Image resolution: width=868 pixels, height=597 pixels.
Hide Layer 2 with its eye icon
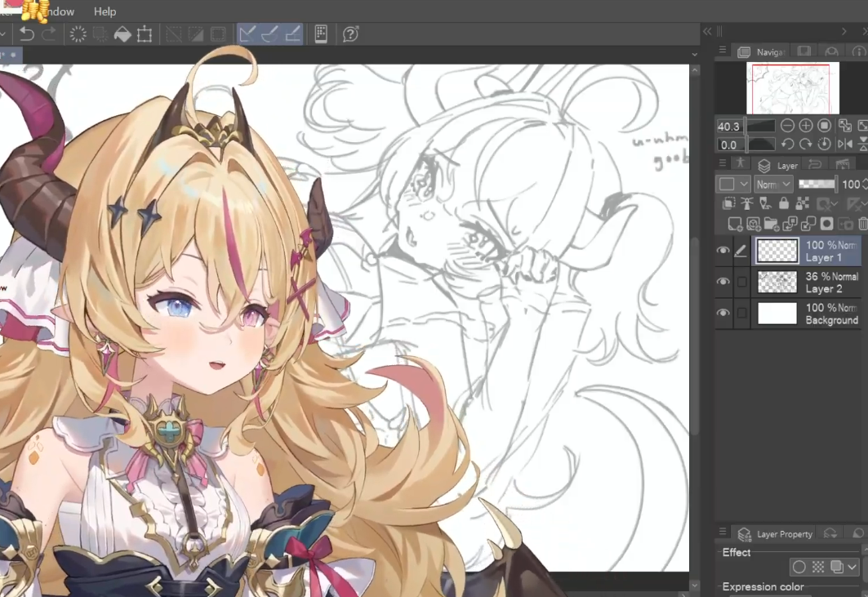pos(723,281)
